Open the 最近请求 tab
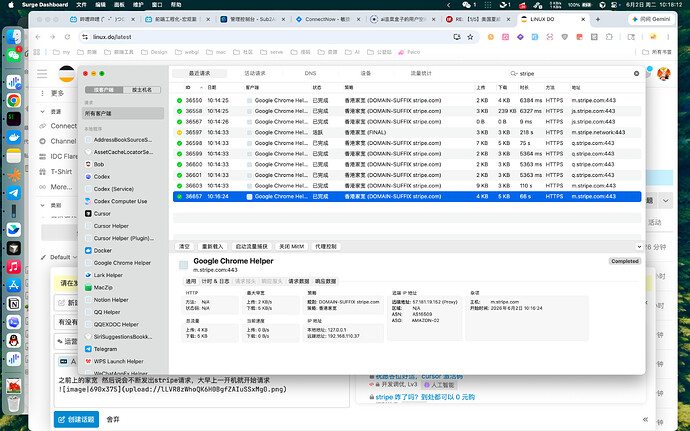The width and height of the screenshot is (690, 431). click(200, 74)
